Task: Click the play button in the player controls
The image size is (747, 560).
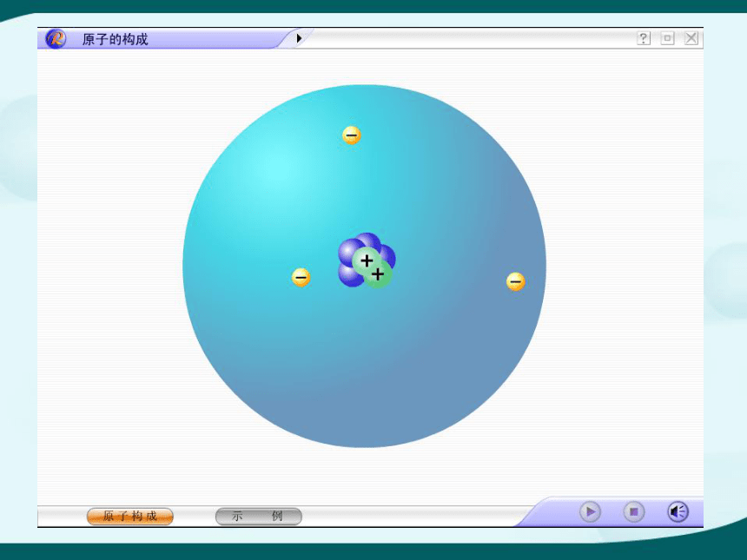Action: [x=590, y=512]
